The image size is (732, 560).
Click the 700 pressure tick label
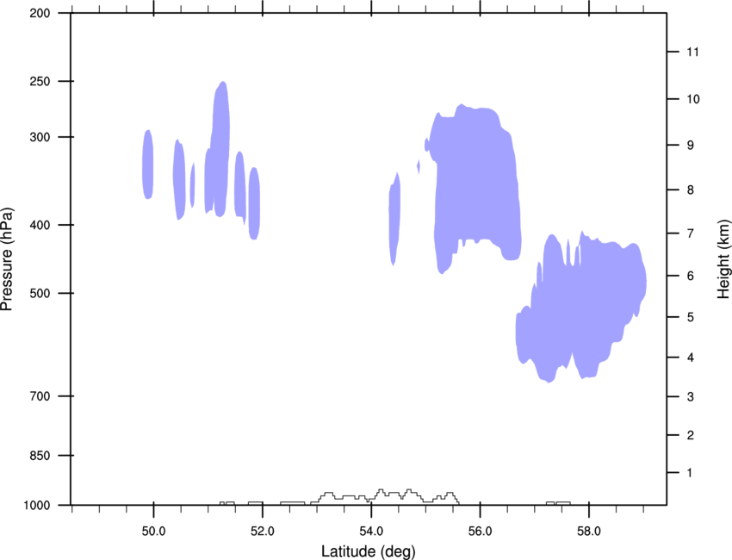pos(40,396)
